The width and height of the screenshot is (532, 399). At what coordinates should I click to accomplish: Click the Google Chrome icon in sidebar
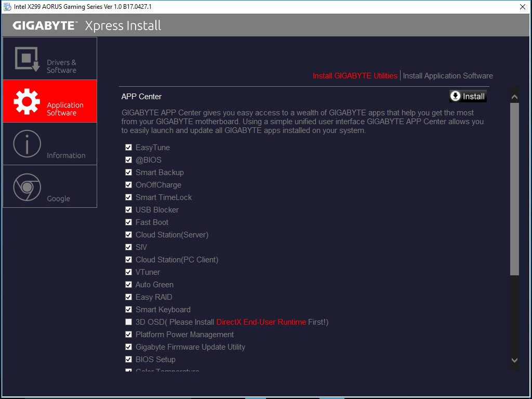27,187
